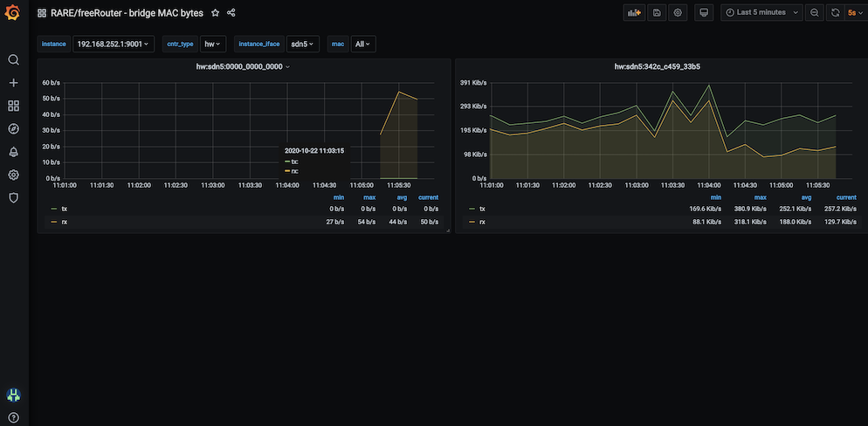Sort left panel legend by avg

click(x=401, y=197)
